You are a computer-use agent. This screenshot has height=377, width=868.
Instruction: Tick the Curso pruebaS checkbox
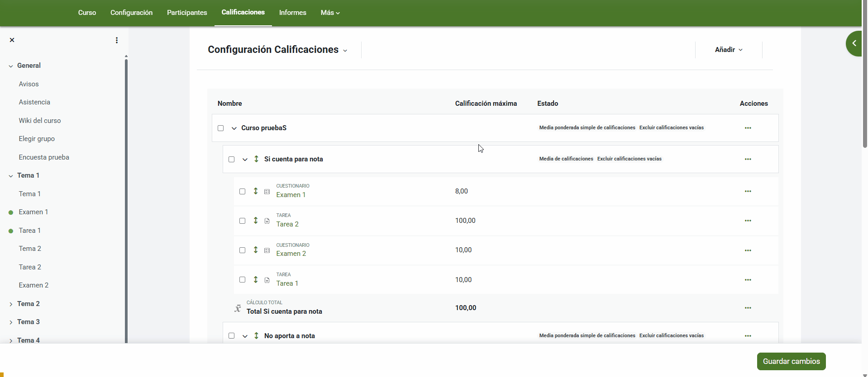pos(221,128)
